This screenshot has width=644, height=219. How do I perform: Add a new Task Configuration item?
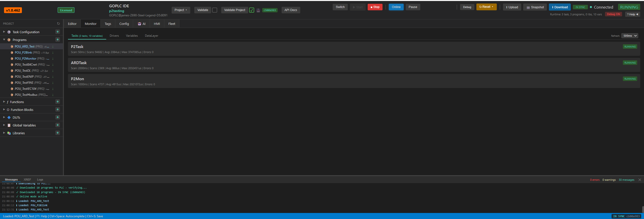58,32
